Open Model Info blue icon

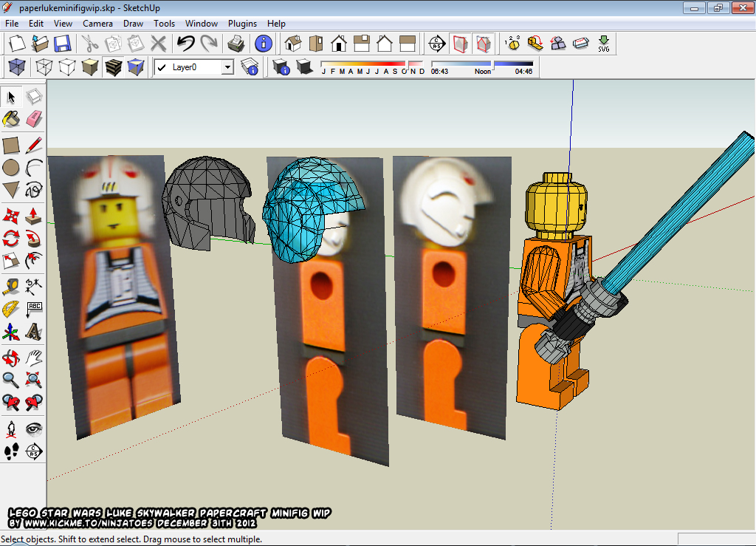(264, 44)
